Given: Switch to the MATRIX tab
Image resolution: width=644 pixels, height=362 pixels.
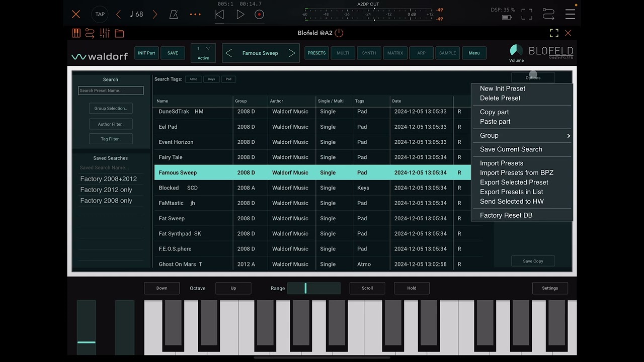Looking at the screenshot, I should (x=395, y=53).
